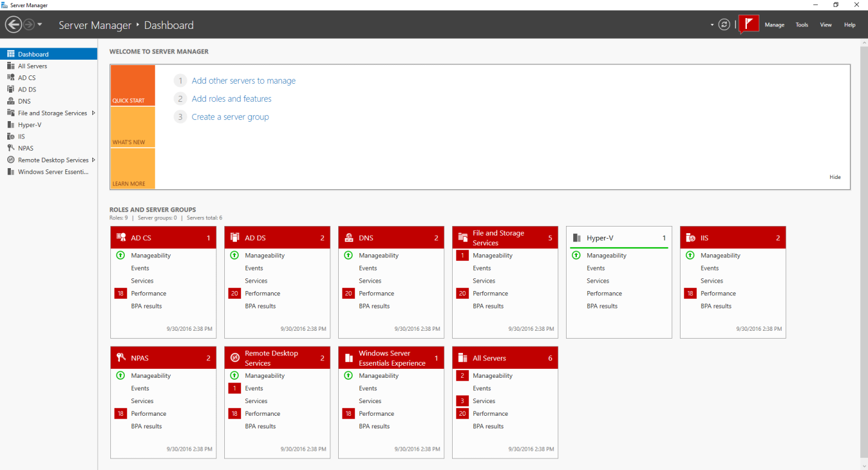This screenshot has height=470, width=868.
Task: Click the AD CS icon on its tile
Action: tap(121, 237)
